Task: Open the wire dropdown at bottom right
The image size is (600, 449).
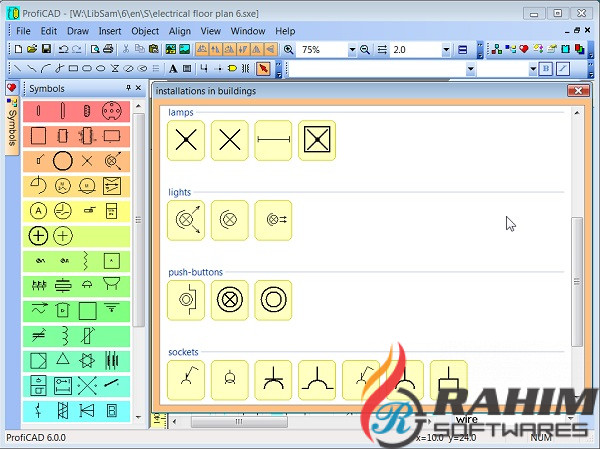Action: click(x=571, y=419)
